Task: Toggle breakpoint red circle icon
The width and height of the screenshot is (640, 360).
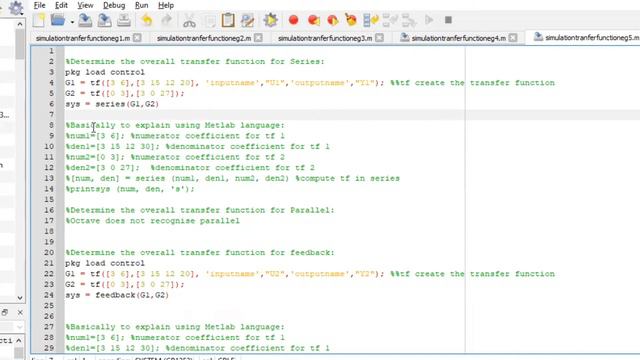Action: (x=293, y=20)
